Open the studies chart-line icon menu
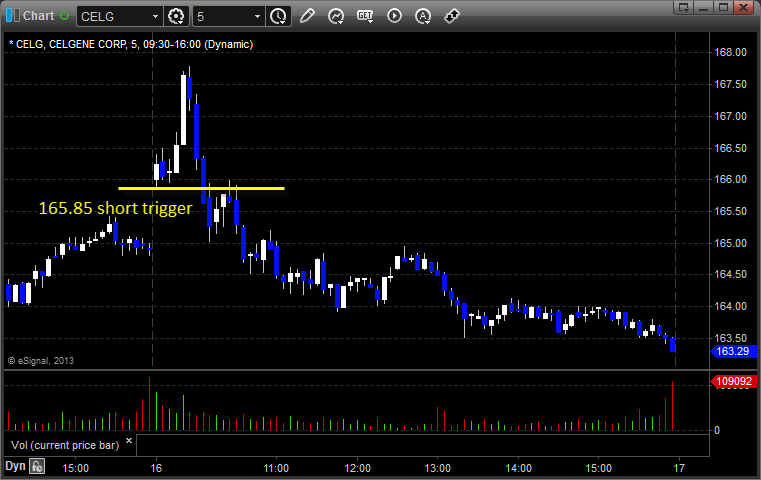The image size is (761, 480). click(x=335, y=16)
